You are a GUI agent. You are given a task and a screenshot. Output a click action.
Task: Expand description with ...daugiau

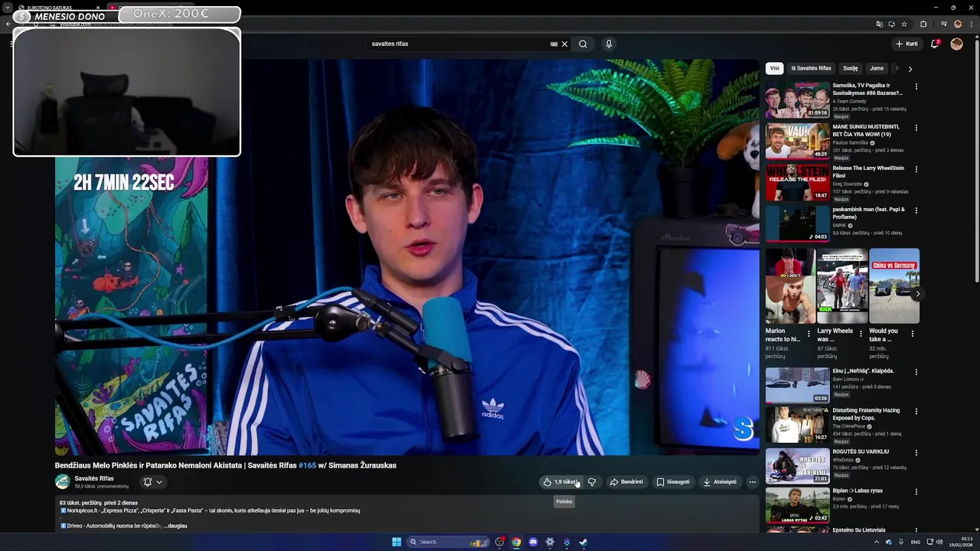pos(175,526)
